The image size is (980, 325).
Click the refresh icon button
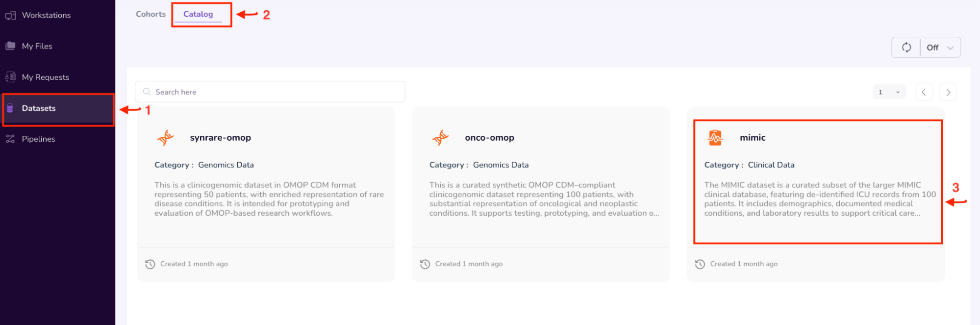[906, 48]
